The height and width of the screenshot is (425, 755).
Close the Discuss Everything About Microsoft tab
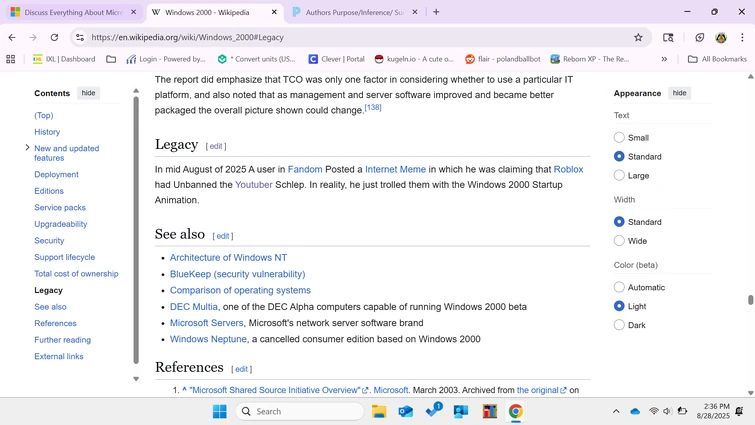click(133, 12)
